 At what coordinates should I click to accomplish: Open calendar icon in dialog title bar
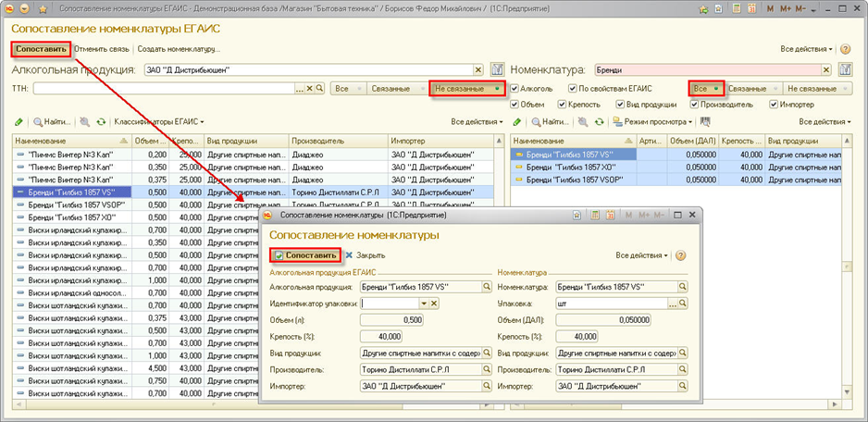pos(611,215)
